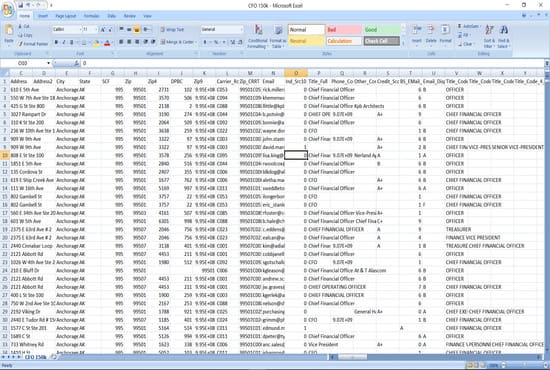Click the Help icon in the ribbon corner
Screen dimensions: 550x370
pyautogui.click(x=524, y=16)
